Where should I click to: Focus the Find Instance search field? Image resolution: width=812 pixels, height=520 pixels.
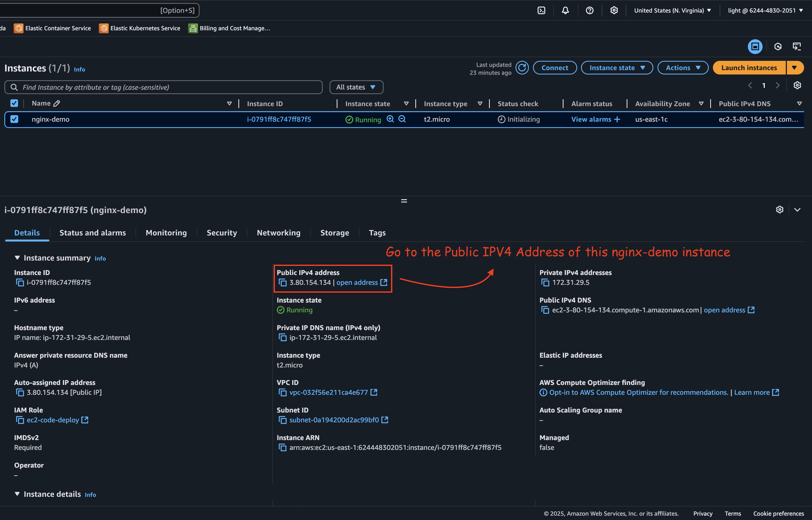tap(164, 87)
